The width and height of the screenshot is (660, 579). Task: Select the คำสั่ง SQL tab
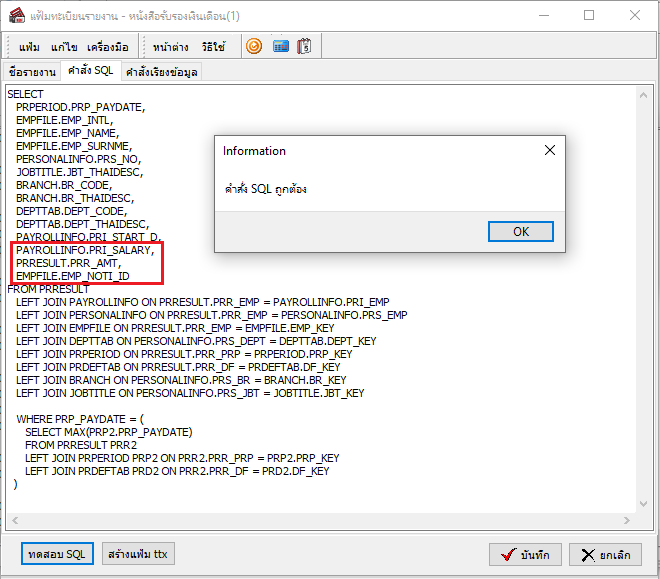click(90, 71)
